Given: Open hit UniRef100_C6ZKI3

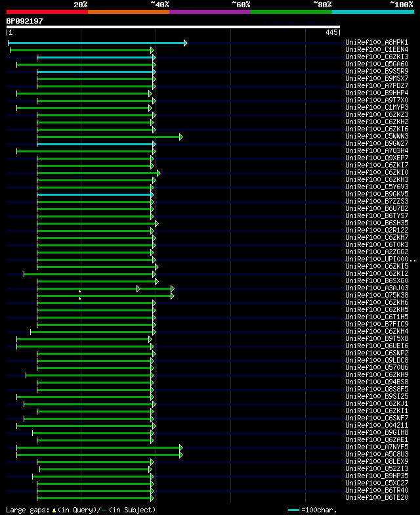Looking at the screenshot, I should tap(377, 56).
